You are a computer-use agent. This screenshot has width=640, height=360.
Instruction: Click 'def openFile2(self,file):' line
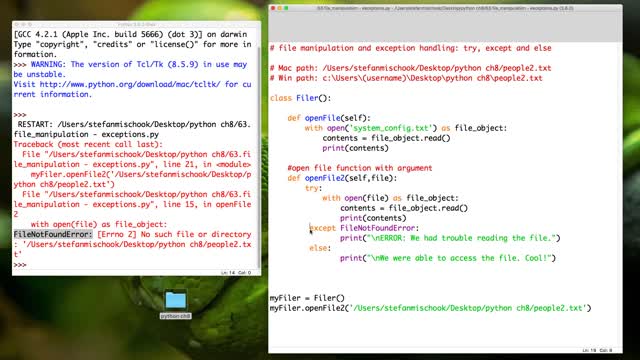click(342, 178)
